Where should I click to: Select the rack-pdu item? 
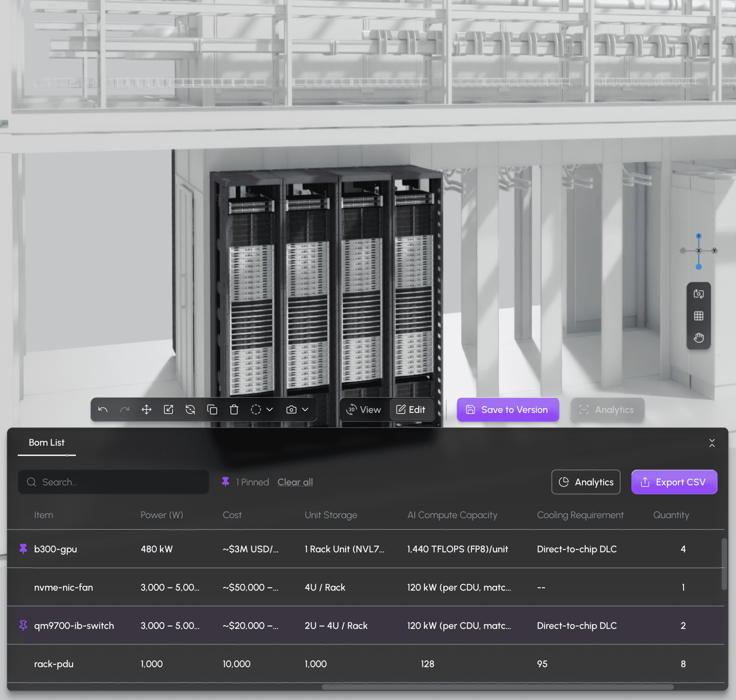pyautogui.click(x=54, y=664)
